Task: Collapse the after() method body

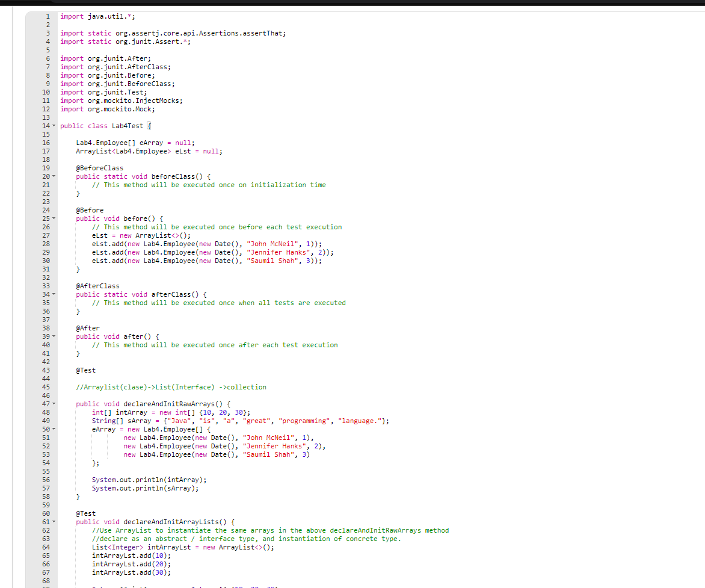Action: coord(53,336)
